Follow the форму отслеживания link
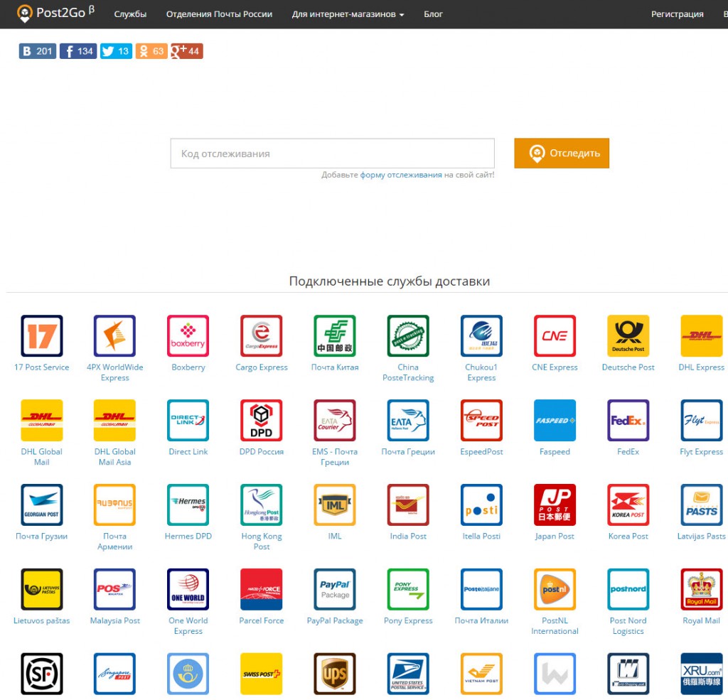 tap(401, 175)
